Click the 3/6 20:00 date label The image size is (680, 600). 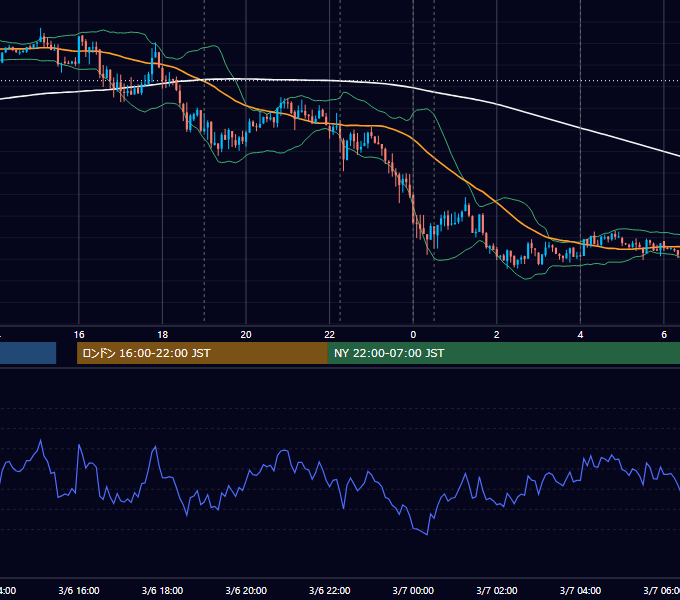point(246,590)
